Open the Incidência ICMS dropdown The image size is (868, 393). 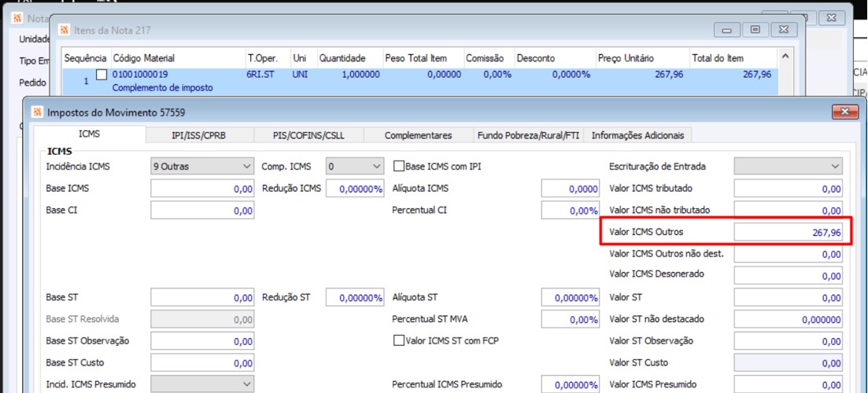pos(202,166)
